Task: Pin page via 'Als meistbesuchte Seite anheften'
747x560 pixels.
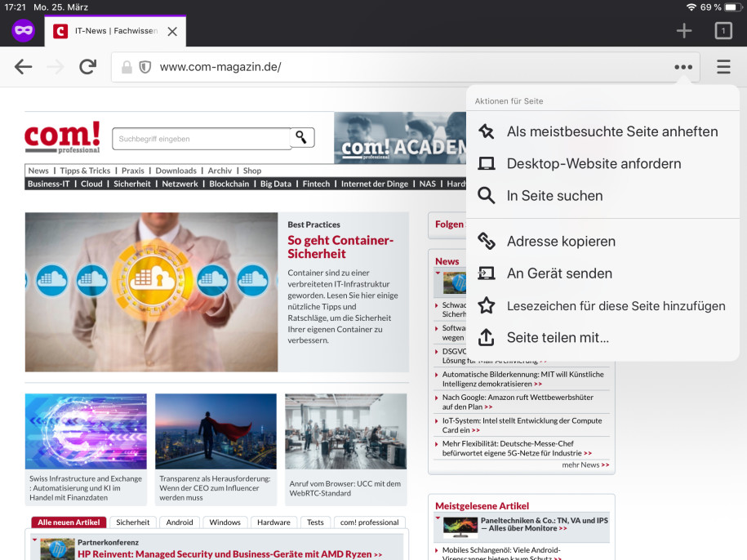Action: (602, 131)
